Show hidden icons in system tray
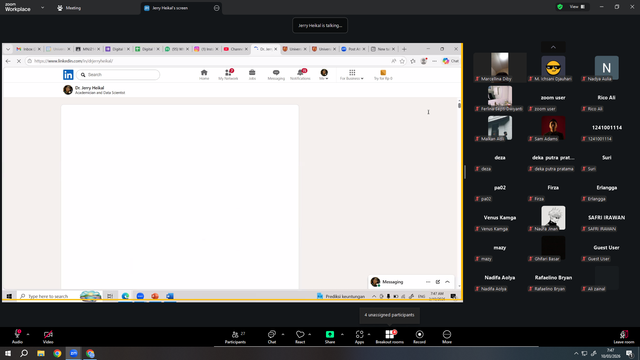 pos(576,353)
